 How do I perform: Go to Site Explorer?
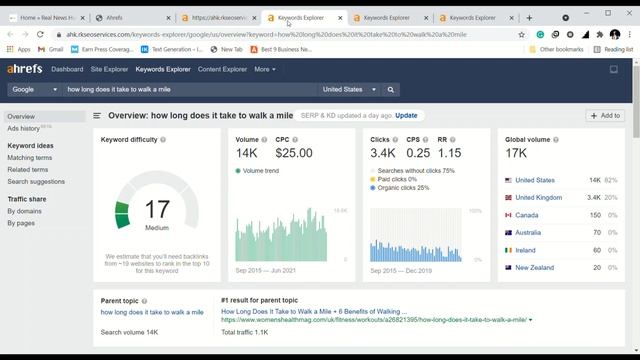[109, 69]
